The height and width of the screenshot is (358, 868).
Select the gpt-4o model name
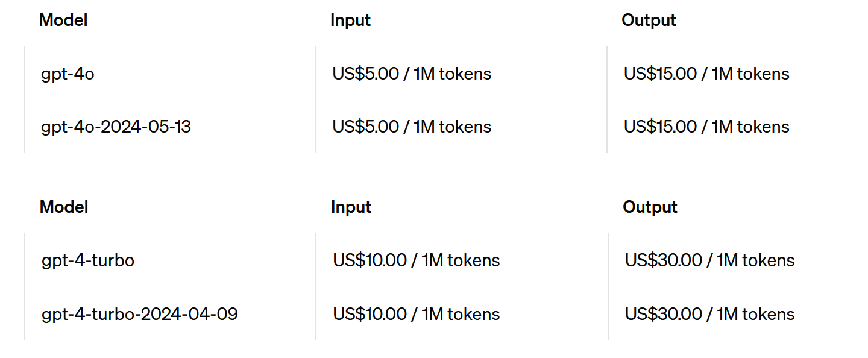pos(68,74)
